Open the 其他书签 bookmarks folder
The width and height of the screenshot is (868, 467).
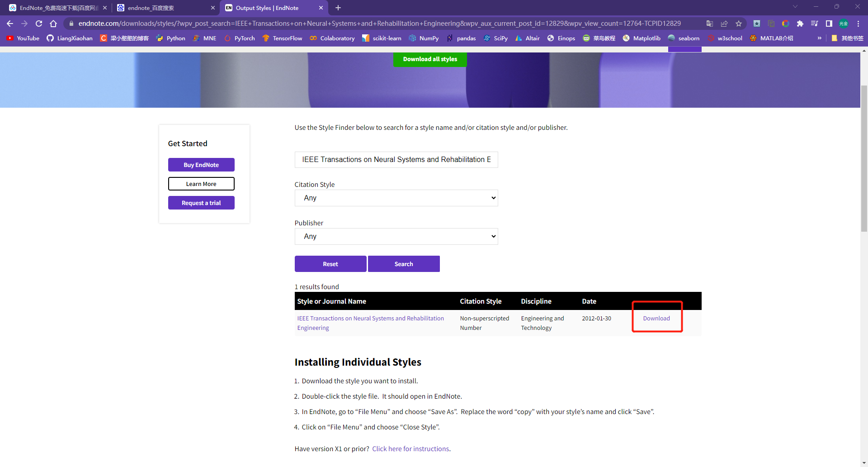click(847, 38)
